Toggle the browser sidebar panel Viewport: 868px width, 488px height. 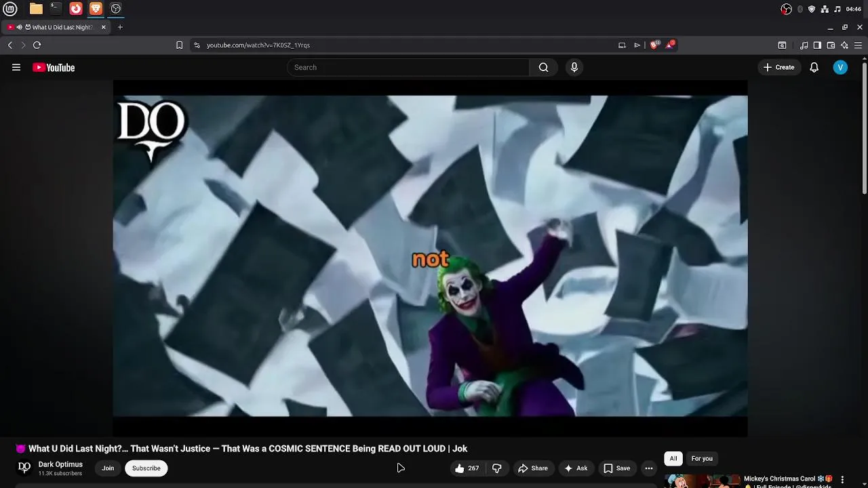[817, 45]
